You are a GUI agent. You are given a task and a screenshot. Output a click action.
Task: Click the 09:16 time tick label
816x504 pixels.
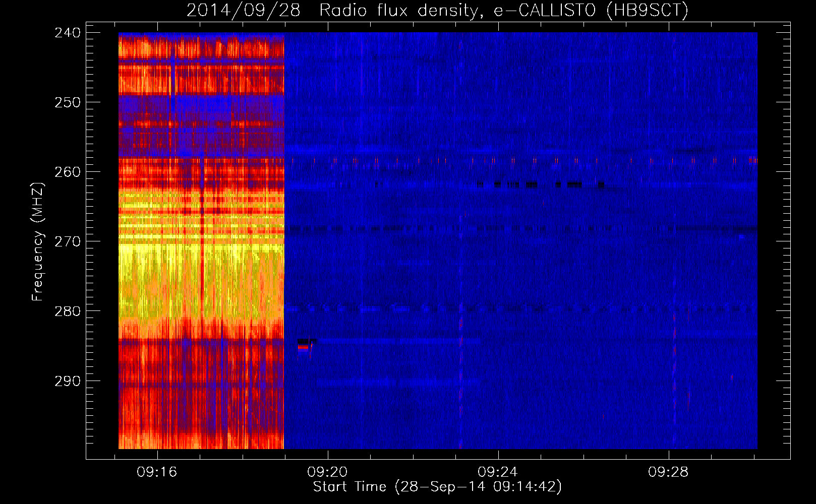[157, 472]
